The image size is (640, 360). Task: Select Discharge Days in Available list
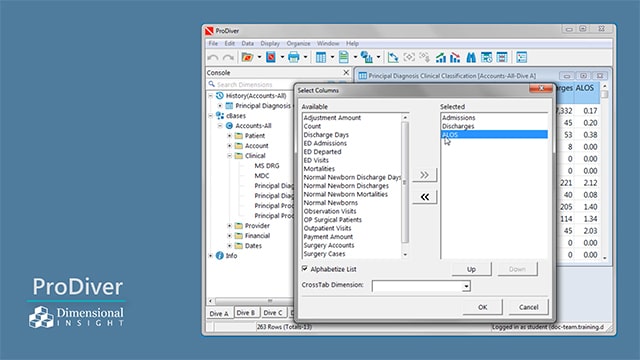click(x=326, y=135)
